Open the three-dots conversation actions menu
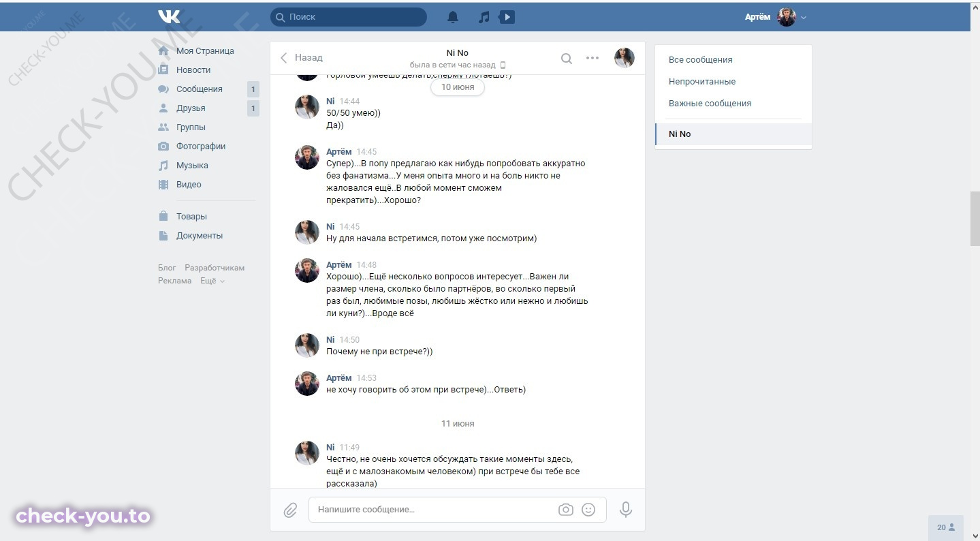The height and width of the screenshot is (541, 980). coord(592,58)
